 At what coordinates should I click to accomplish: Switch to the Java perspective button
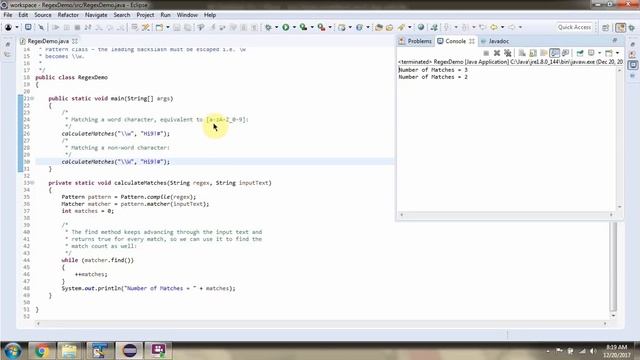(x=620, y=27)
